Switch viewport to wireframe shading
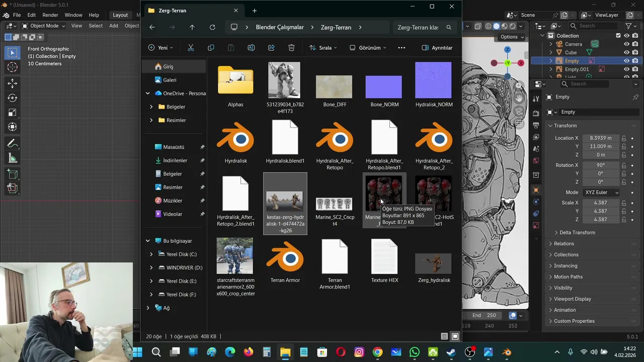 click(x=489, y=26)
